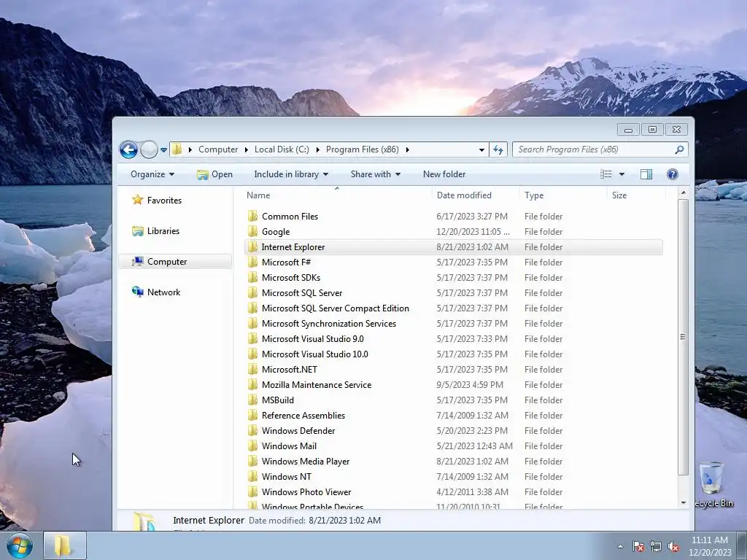Viewport: 747px width, 560px height.
Task: Expand the arrow after Local Disk (C:)
Action: pyautogui.click(x=318, y=149)
